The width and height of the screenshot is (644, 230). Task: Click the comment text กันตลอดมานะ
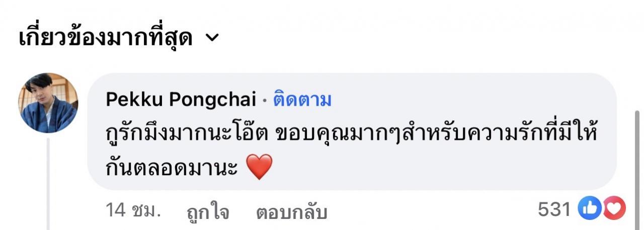172,168
